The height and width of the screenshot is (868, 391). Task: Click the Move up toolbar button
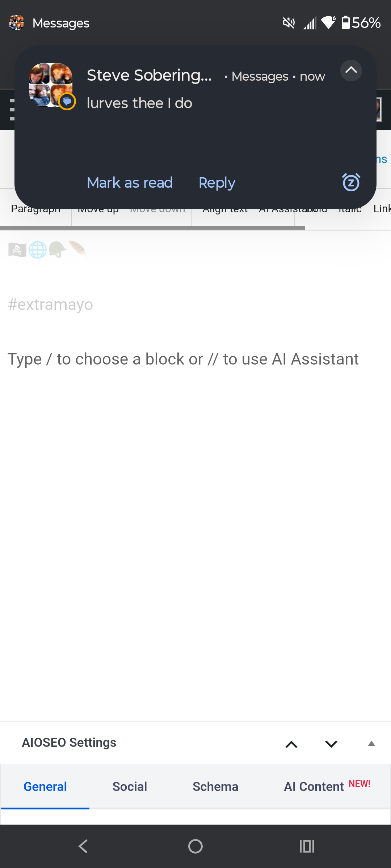click(98, 211)
